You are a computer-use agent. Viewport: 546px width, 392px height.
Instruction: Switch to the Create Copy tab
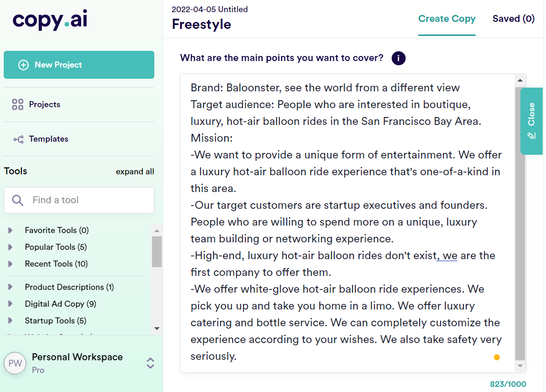(x=447, y=19)
